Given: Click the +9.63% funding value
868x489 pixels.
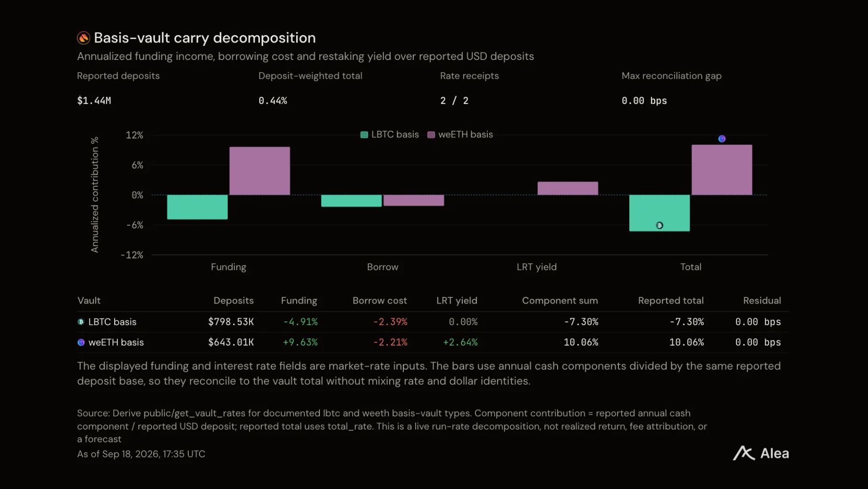Looking at the screenshot, I should [300, 342].
